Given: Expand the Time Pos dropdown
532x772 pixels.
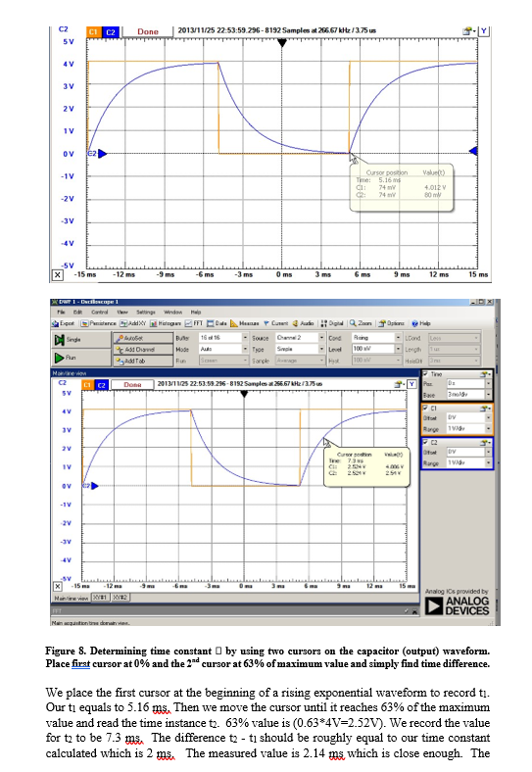Looking at the screenshot, I should (488, 383).
